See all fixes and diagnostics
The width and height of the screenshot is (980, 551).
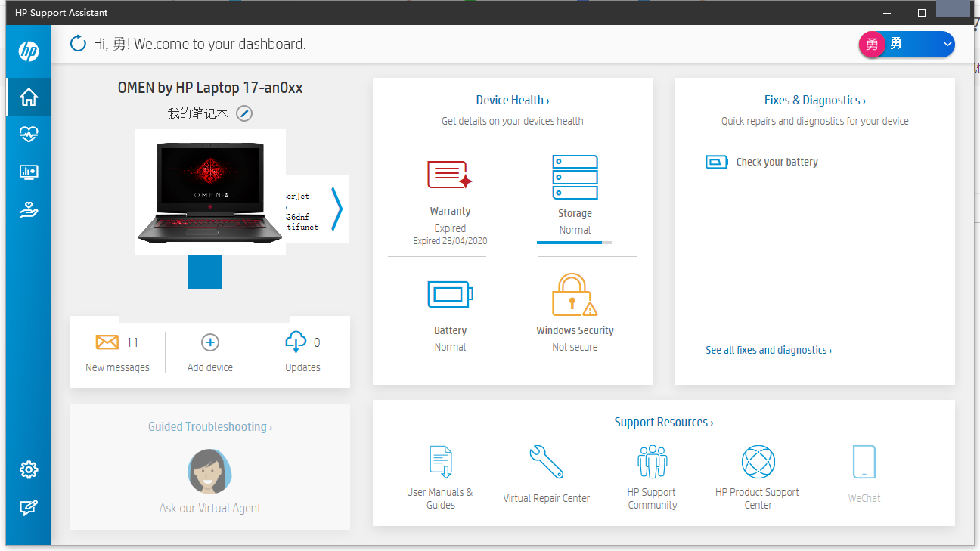tap(768, 349)
